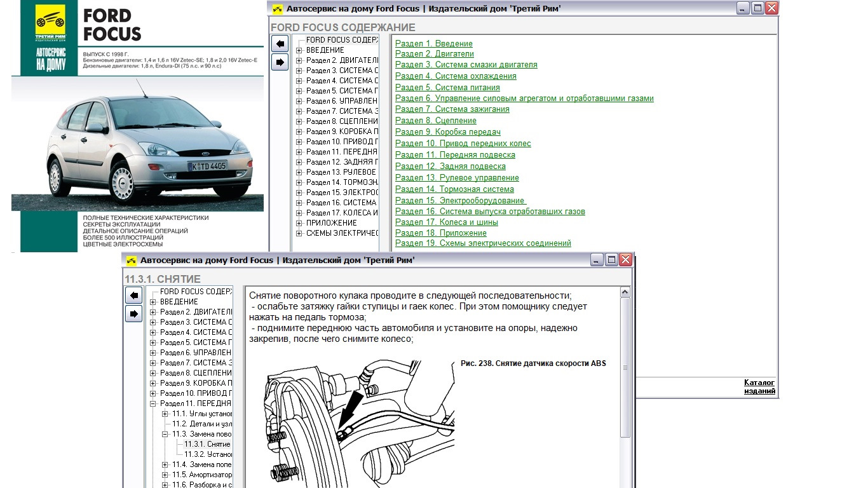The height and width of the screenshot is (488, 868).
Task: Open link Раздел 15. Электрооборудование
Action: pos(461,201)
